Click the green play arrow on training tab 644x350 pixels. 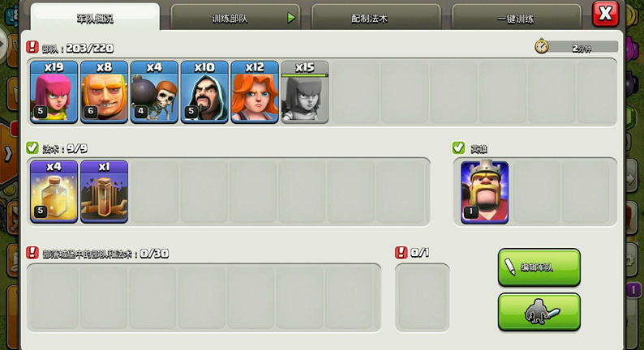click(291, 18)
